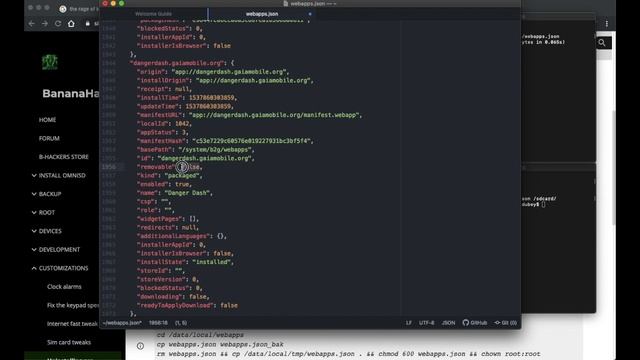Click the "manifestHash" line
640x360 pixels.
pyautogui.click(x=225, y=141)
